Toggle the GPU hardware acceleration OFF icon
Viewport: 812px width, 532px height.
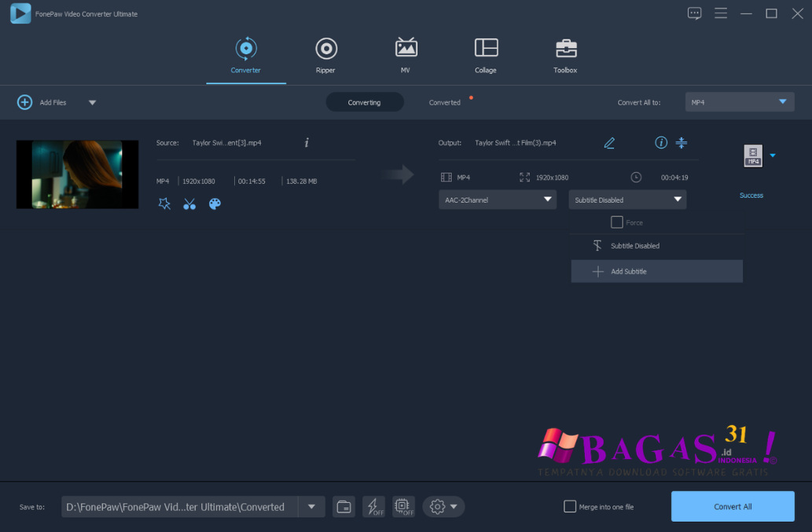point(404,507)
